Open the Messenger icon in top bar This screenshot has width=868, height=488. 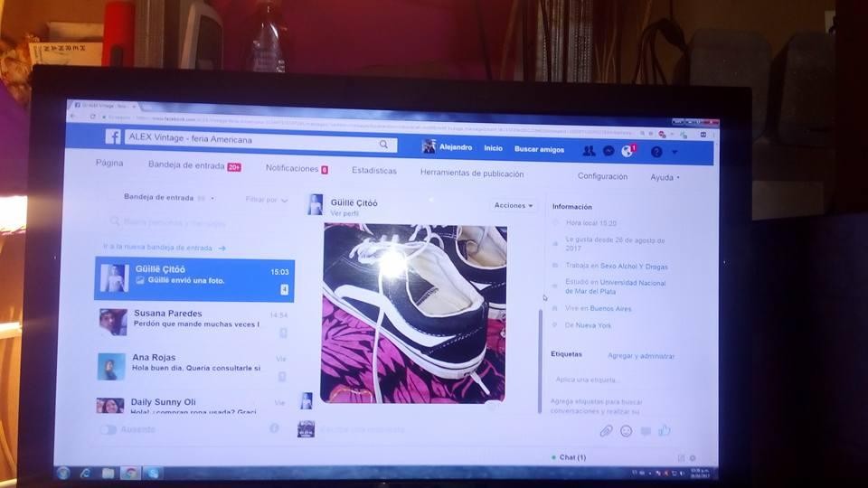(609, 151)
